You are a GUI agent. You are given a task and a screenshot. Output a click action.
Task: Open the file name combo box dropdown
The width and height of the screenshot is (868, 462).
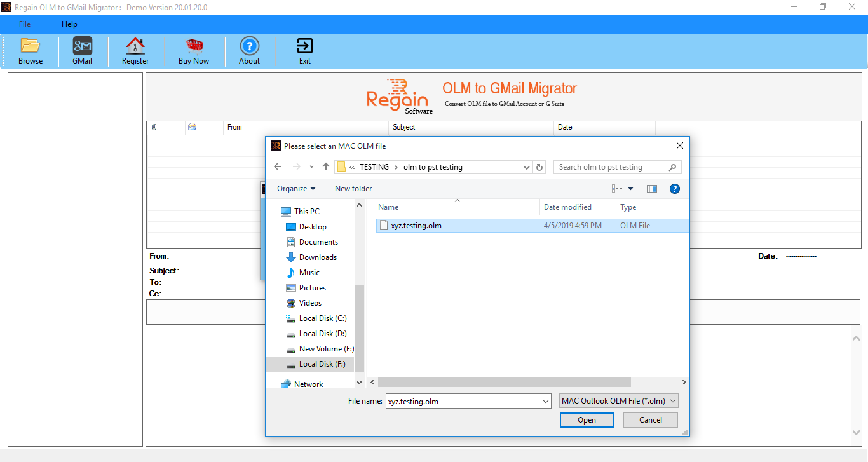click(x=545, y=401)
